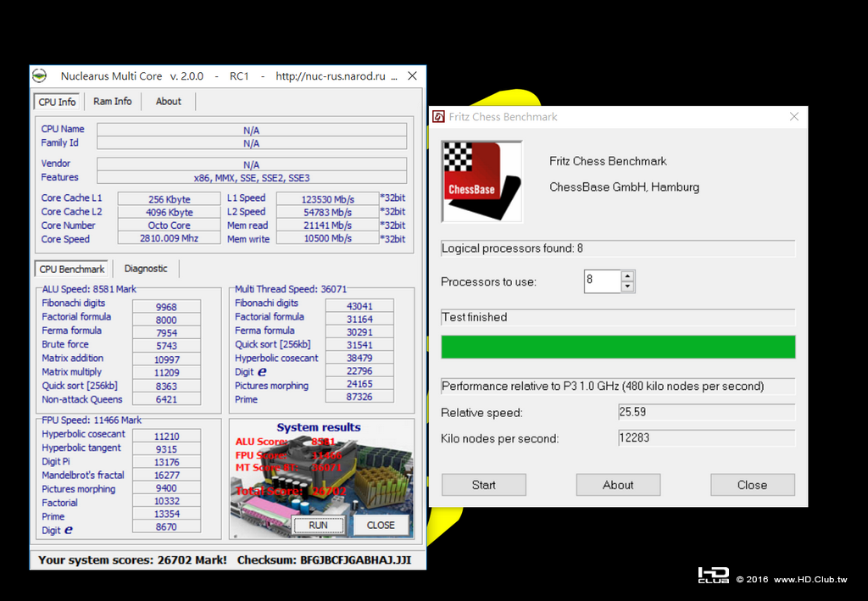Viewport: 868px width, 601px height.
Task: Click Multi Thread Fibonachi digits value 43041
Action: [x=359, y=306]
